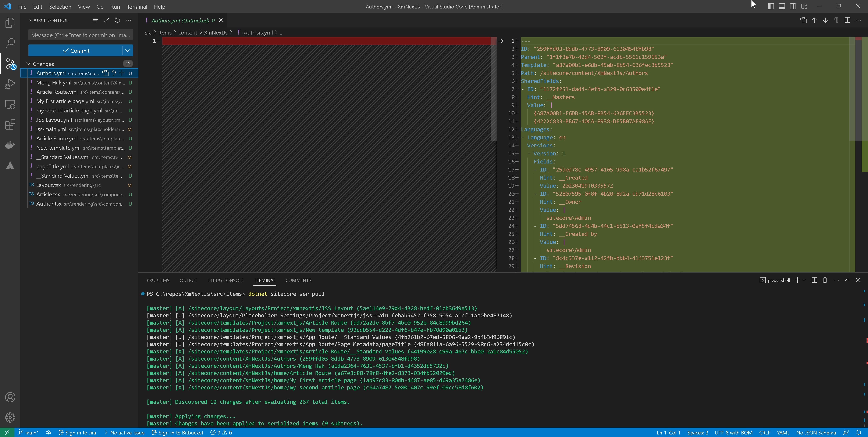Refresh the Source Control panel
Image resolution: width=868 pixels, height=437 pixels.
[117, 20]
